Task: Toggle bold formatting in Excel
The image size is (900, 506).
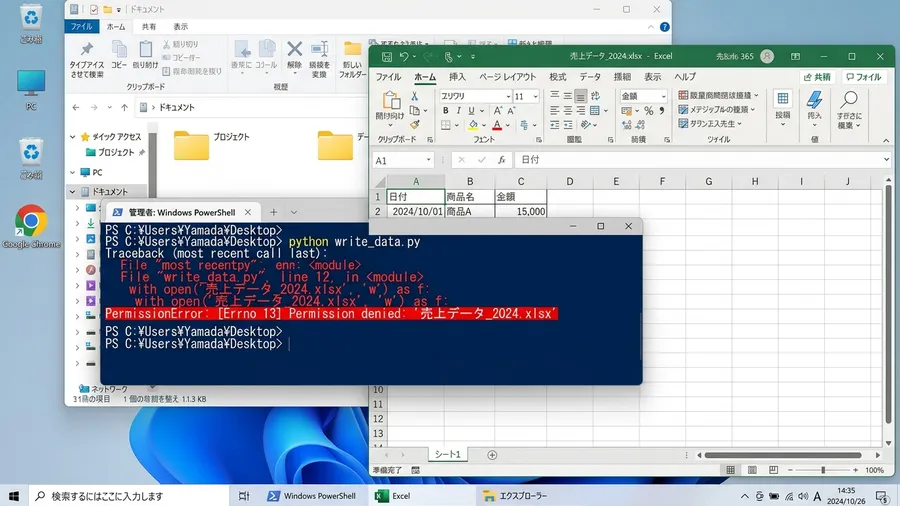Action: [x=445, y=110]
